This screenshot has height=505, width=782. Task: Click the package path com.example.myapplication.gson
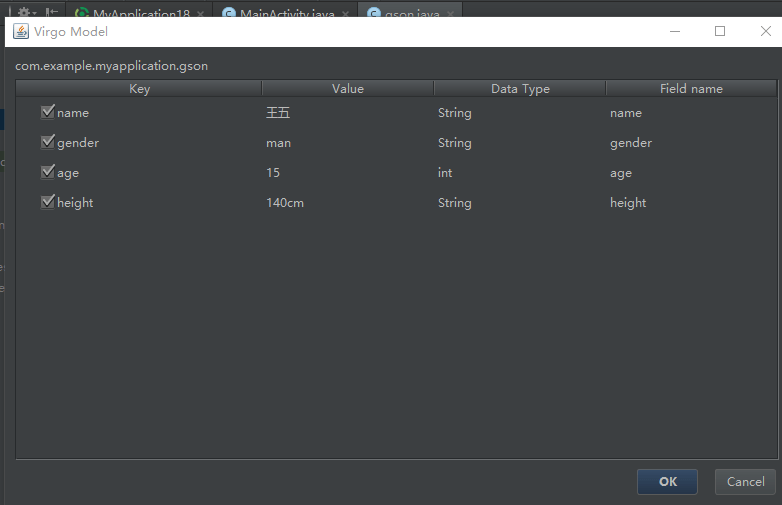[111, 66]
